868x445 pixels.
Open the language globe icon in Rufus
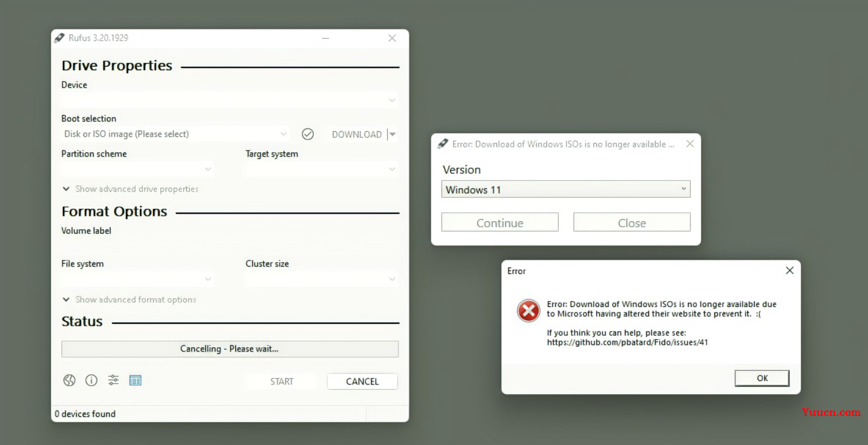click(70, 380)
